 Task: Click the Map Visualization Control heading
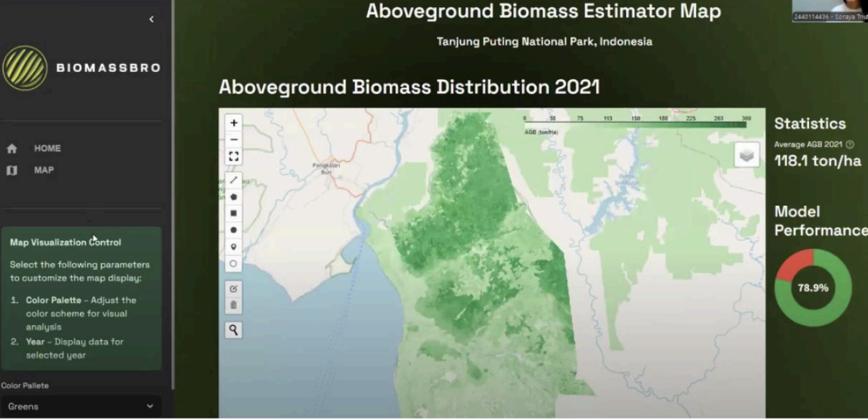[x=65, y=242]
